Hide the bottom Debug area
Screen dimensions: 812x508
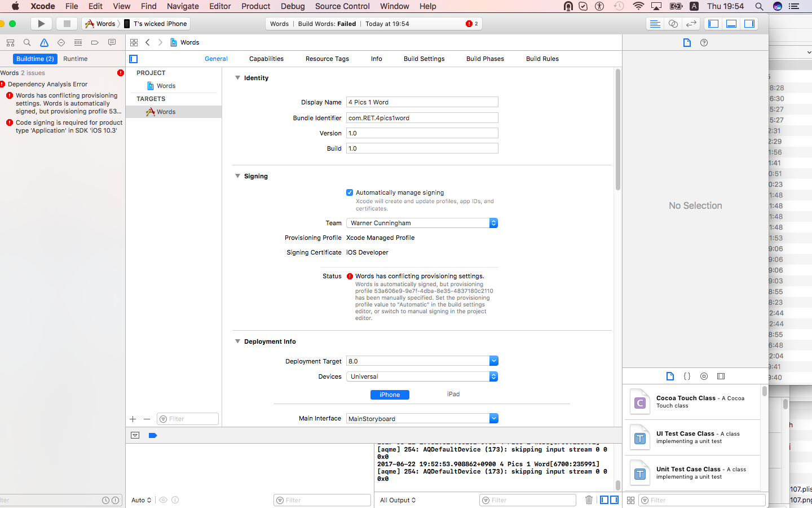731,24
